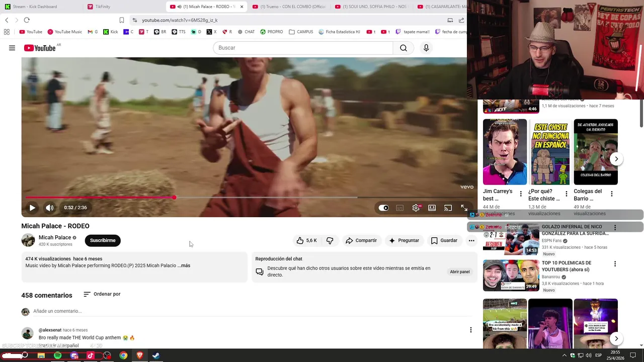Go back with the browser back arrow
The width and height of the screenshot is (644, 362).
[7, 20]
